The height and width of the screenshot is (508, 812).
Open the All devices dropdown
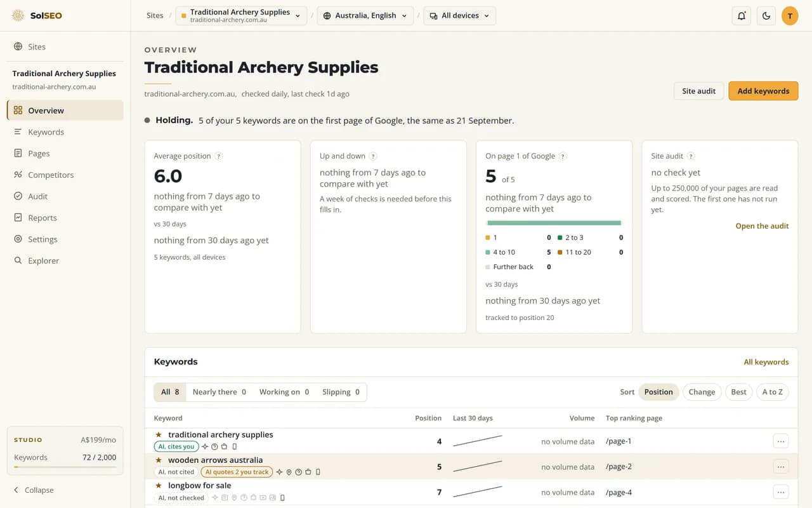click(459, 16)
